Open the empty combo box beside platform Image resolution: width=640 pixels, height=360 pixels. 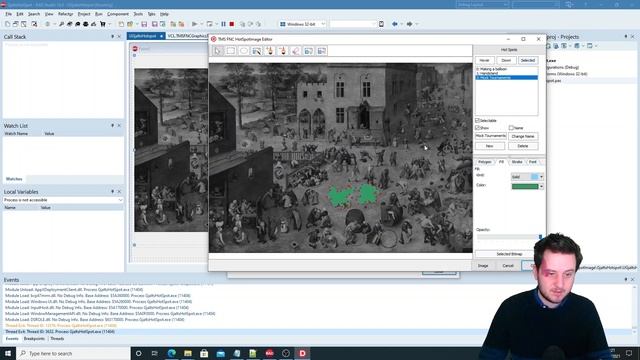click(x=353, y=24)
